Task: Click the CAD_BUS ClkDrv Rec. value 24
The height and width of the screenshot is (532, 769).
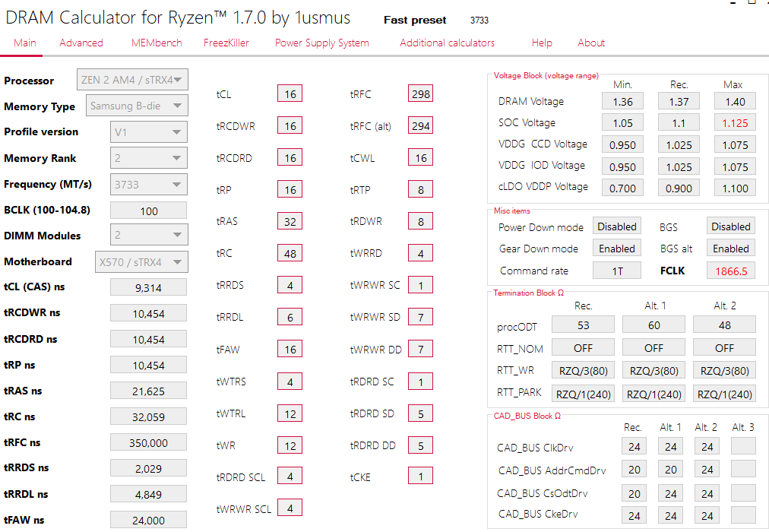Action: 635,446
